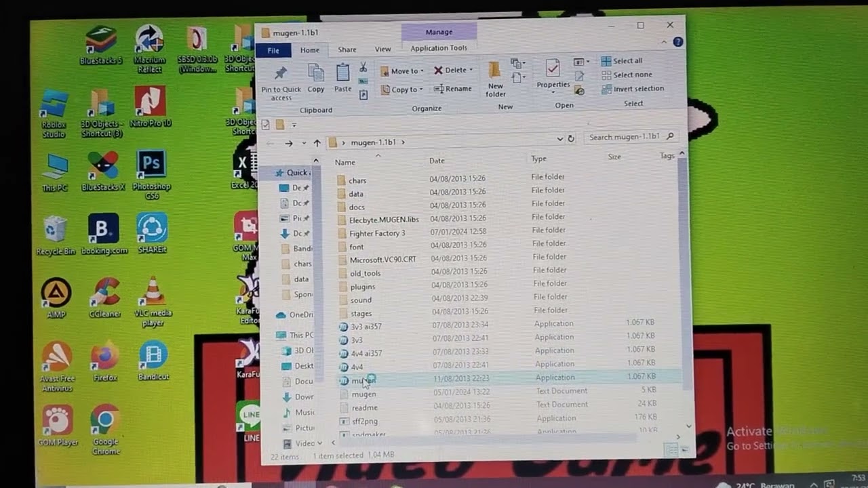Open This PC desktop icon
The image size is (868, 488).
pos(54,173)
